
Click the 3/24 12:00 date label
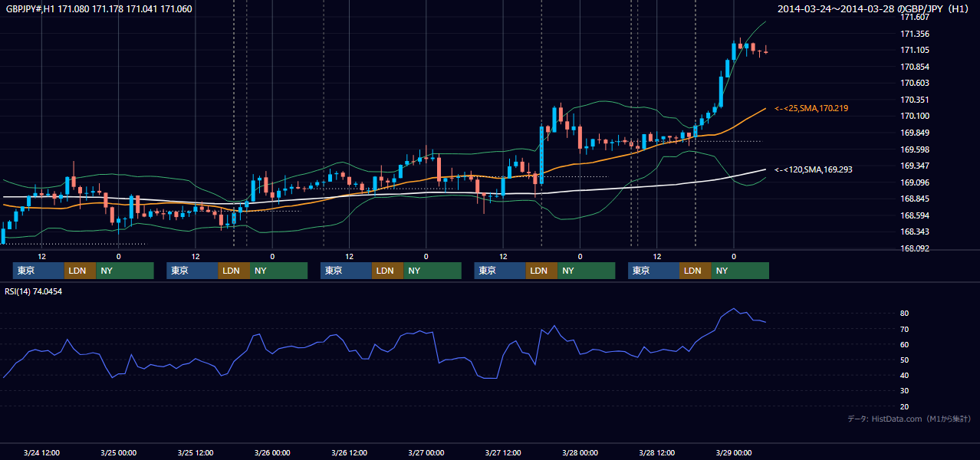tap(41, 453)
